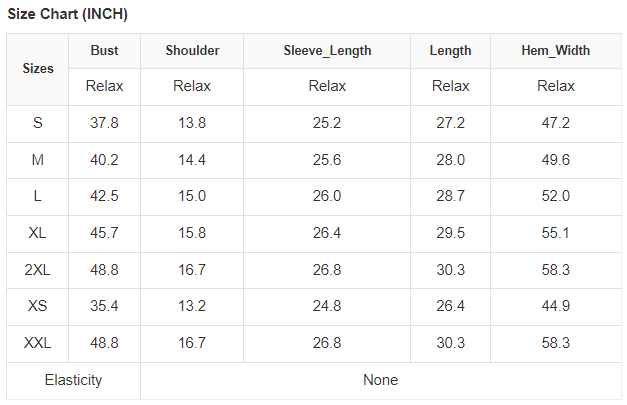Select the Length column header
This screenshot has width=627, height=405.
click(x=450, y=51)
